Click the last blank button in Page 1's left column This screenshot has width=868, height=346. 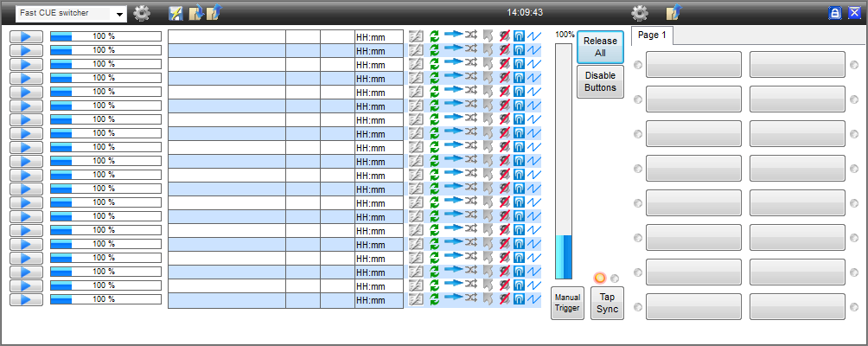click(693, 307)
